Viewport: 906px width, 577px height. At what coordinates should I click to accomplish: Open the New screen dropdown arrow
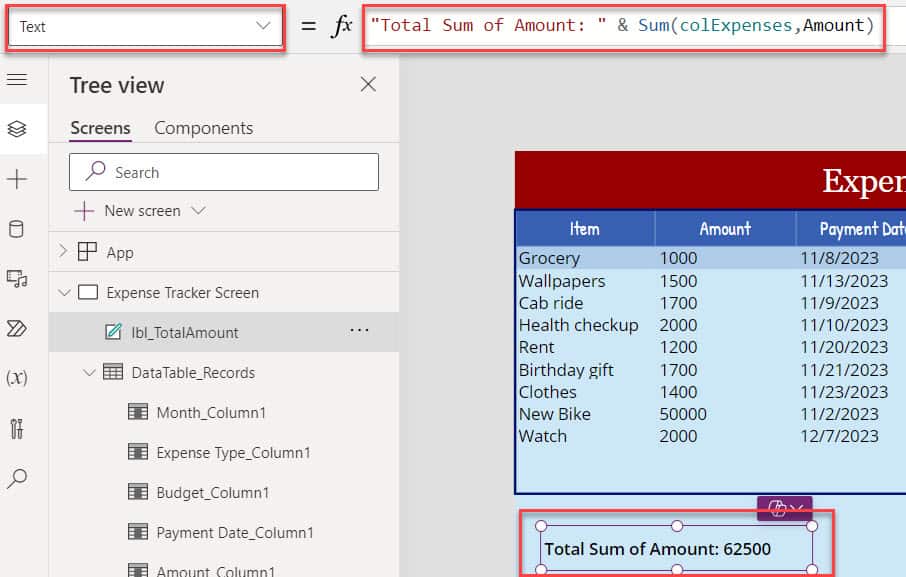click(198, 210)
